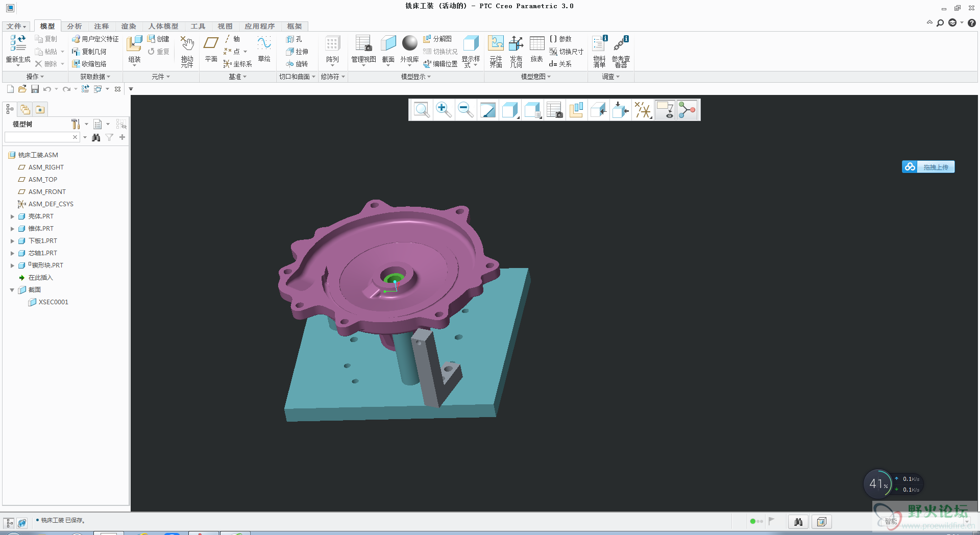Image resolution: width=980 pixels, height=535 pixels.
Task: Click 用户定义特征 button
Action: click(x=95, y=39)
